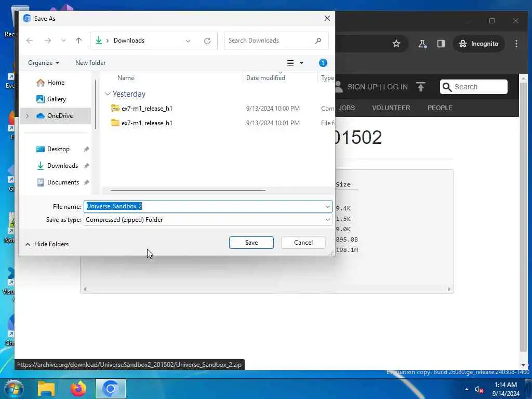Open recent locations chevron beside Forward arrow
The width and height of the screenshot is (532, 399).
point(63,41)
